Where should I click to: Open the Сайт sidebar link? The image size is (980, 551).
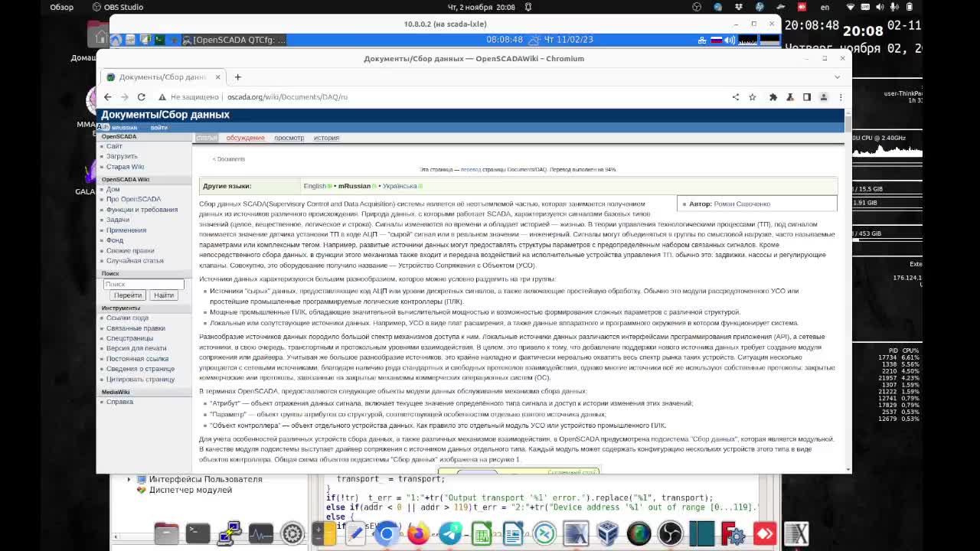pyautogui.click(x=114, y=146)
